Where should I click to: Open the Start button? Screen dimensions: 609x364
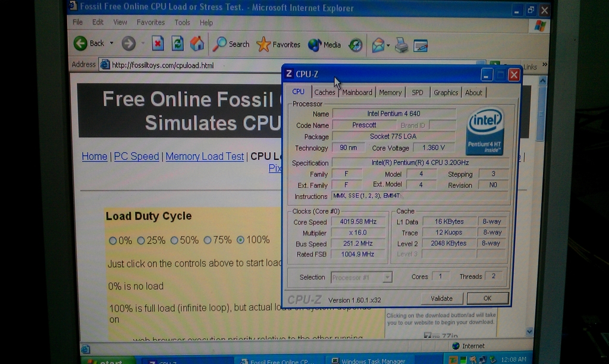[x=109, y=361]
